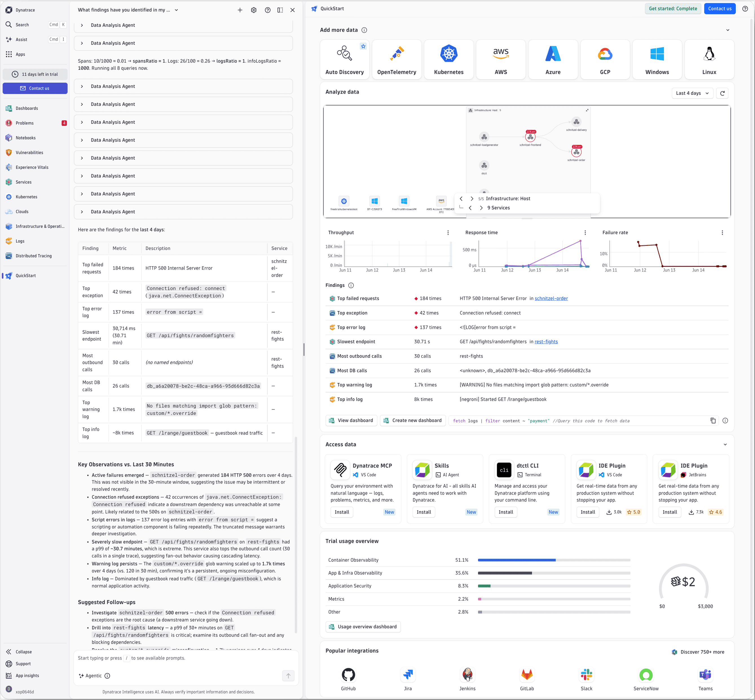Collapse the Add more data section
The width and height of the screenshot is (755, 700).
pos(728,30)
